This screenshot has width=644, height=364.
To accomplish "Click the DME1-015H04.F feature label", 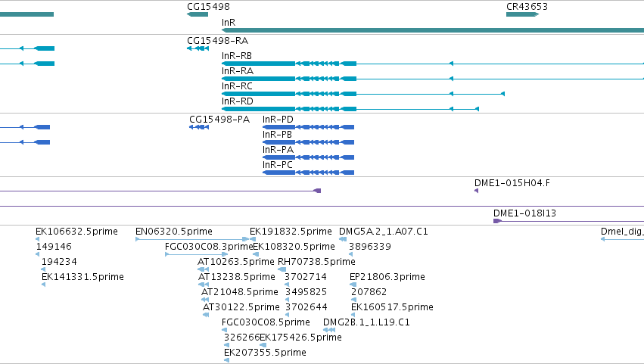I will click(512, 183).
